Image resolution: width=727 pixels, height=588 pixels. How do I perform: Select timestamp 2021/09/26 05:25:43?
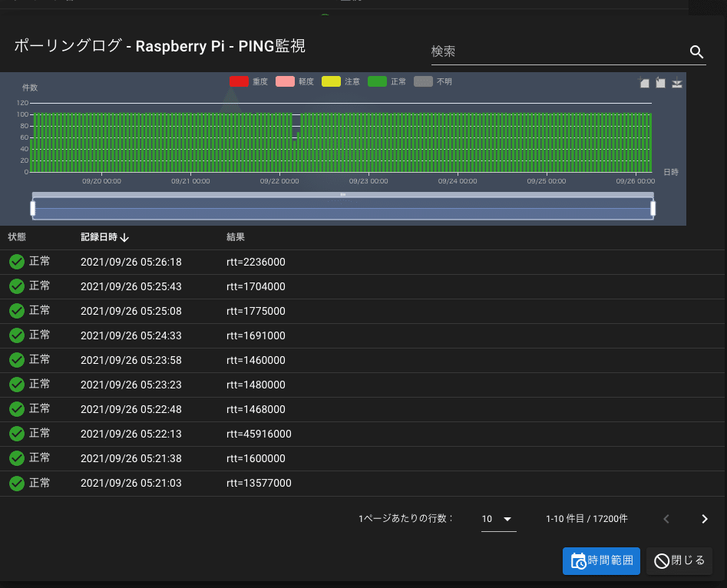click(x=131, y=286)
